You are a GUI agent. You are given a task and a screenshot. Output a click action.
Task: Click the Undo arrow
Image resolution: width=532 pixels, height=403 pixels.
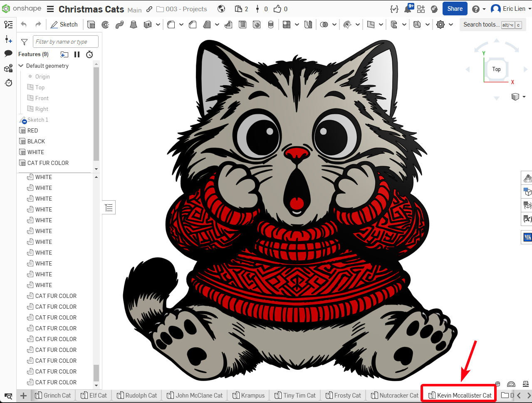click(x=24, y=25)
